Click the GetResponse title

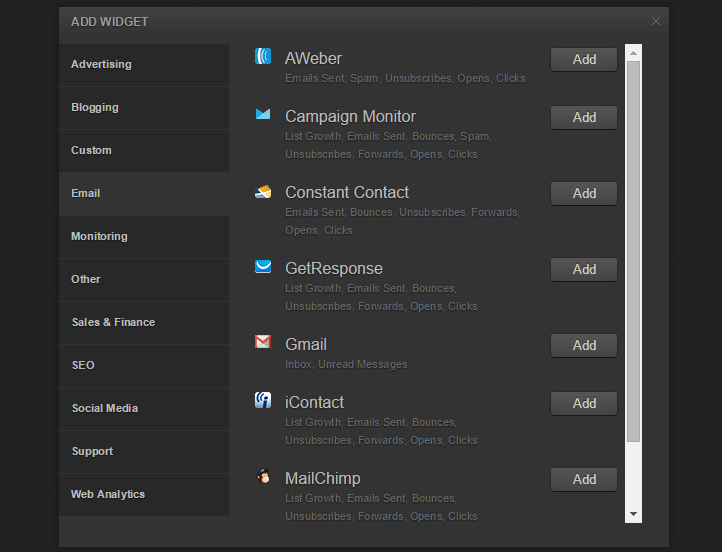point(334,269)
